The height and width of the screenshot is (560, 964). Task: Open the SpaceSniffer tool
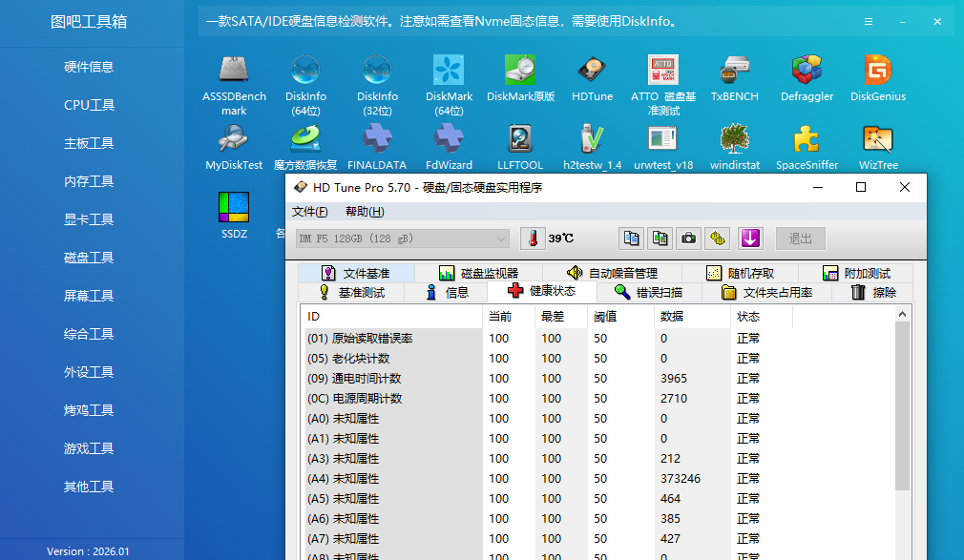807,141
